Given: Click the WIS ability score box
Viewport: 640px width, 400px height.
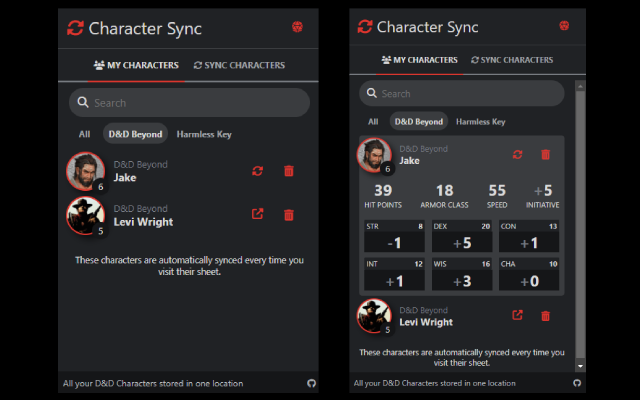Looking at the screenshot, I should [462, 274].
